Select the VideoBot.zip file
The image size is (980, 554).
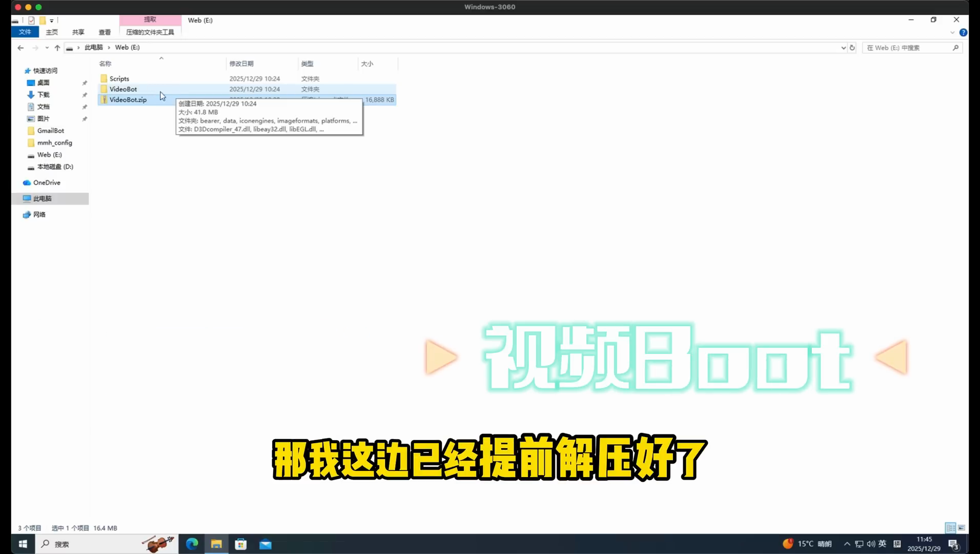click(x=128, y=100)
